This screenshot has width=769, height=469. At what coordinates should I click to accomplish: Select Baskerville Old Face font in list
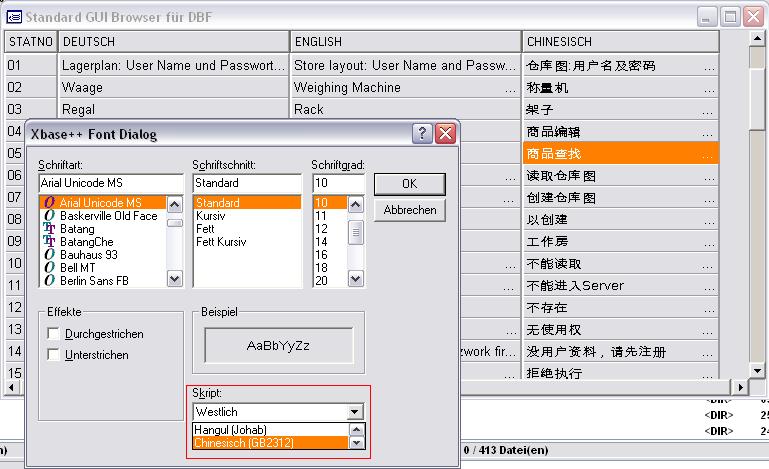[x=107, y=216]
